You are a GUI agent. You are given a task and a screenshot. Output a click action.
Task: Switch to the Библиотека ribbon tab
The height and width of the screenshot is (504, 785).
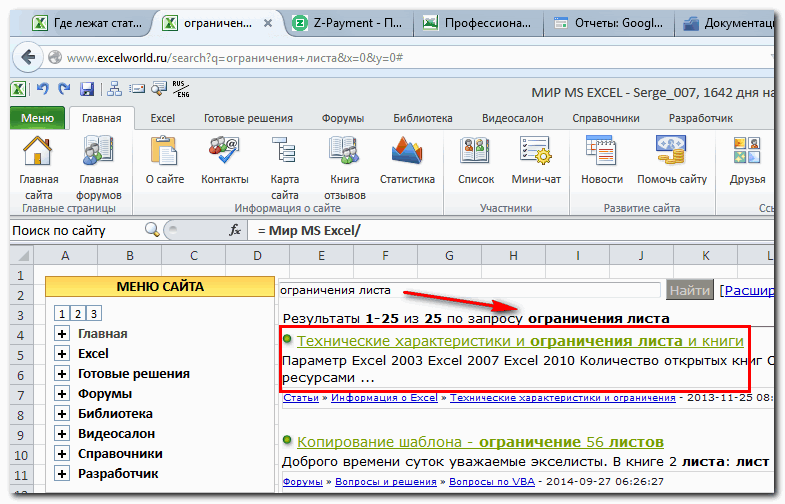click(x=423, y=119)
